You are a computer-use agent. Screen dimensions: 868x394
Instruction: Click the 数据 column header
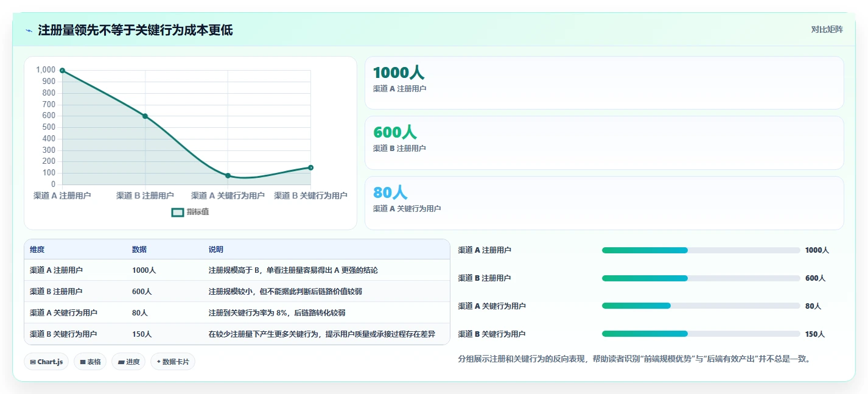pos(139,250)
